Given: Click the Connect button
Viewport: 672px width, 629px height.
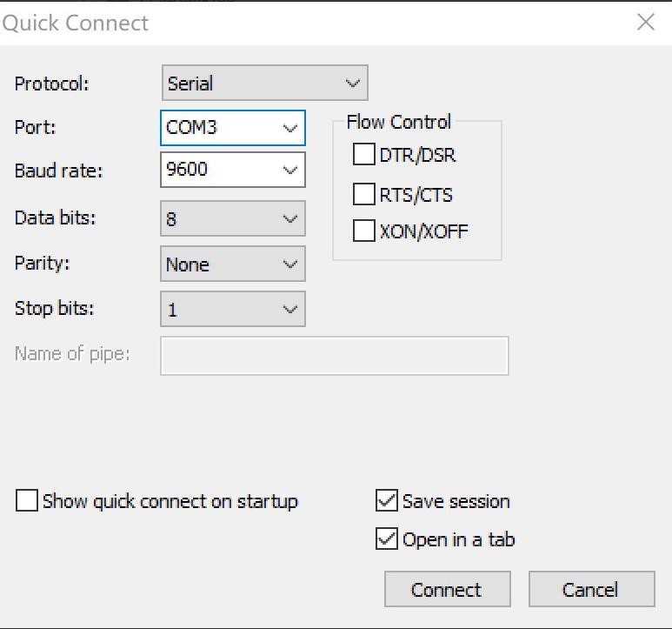Looking at the screenshot, I should (x=446, y=590).
